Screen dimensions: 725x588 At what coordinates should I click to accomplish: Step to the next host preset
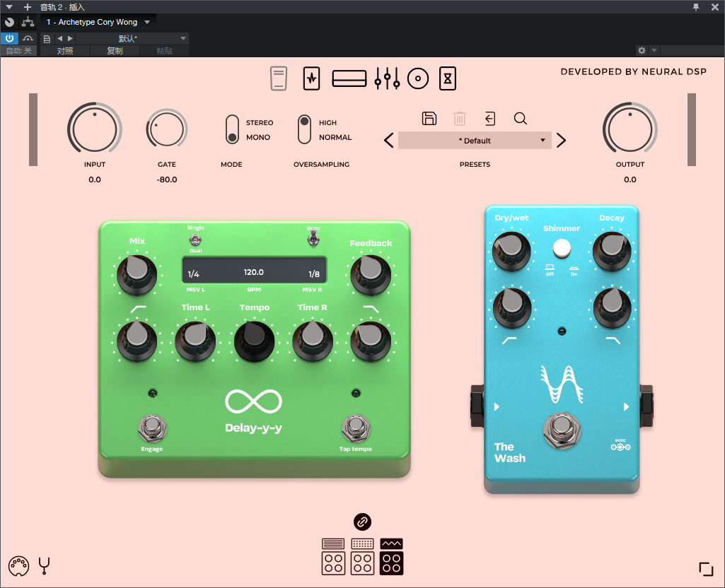tap(70, 39)
